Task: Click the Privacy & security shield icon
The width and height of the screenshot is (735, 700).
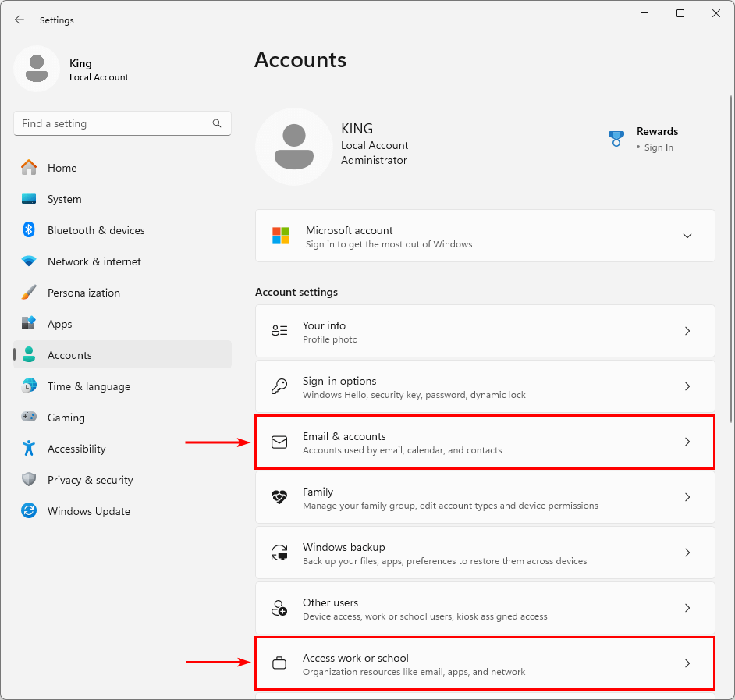Action: pos(29,480)
